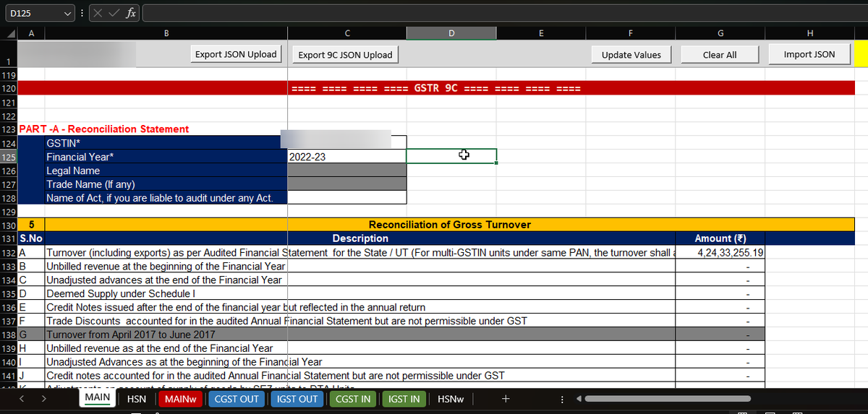The height and width of the screenshot is (414, 868).
Task: Click the Export JSON Upload button
Action: (237, 54)
